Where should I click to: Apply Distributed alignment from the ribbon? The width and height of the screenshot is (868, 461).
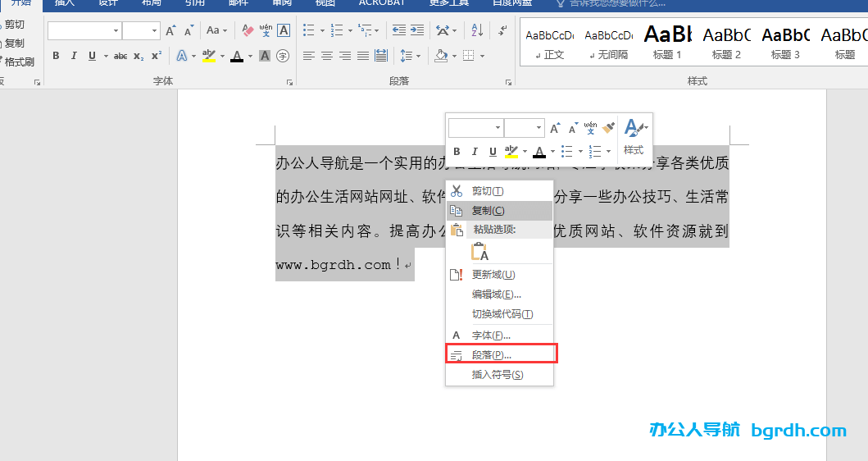coord(381,56)
